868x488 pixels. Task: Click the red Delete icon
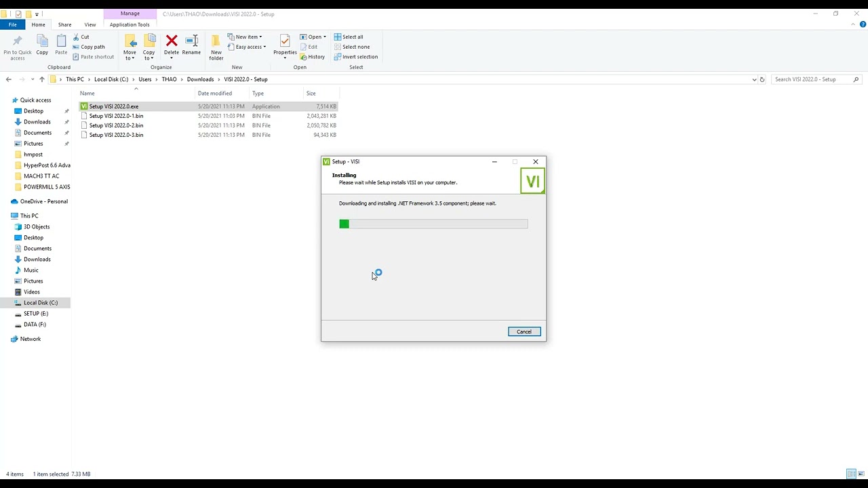point(172,42)
